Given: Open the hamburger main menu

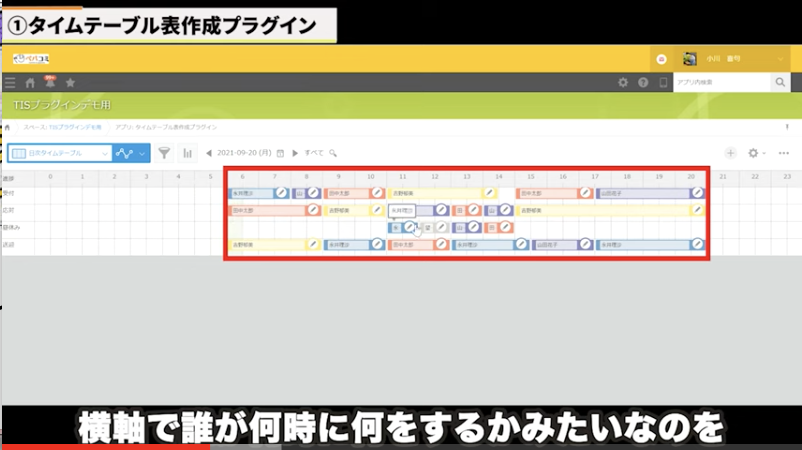Looking at the screenshot, I should point(10,83).
